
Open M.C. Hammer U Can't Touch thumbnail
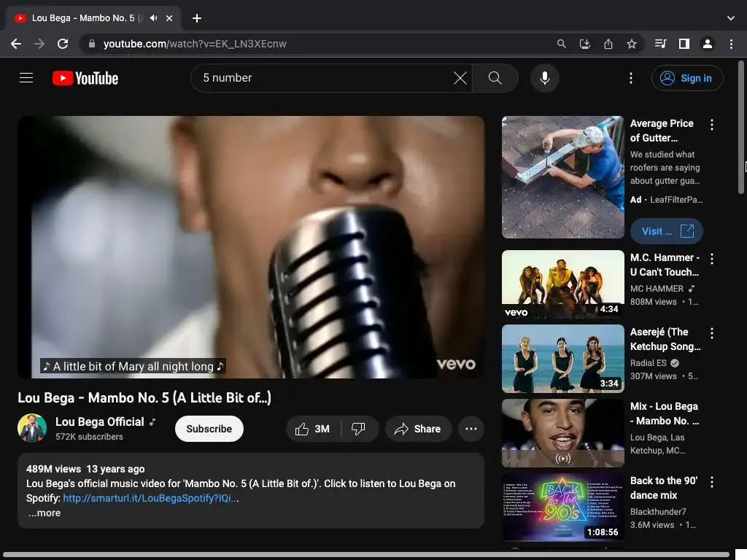(562, 284)
